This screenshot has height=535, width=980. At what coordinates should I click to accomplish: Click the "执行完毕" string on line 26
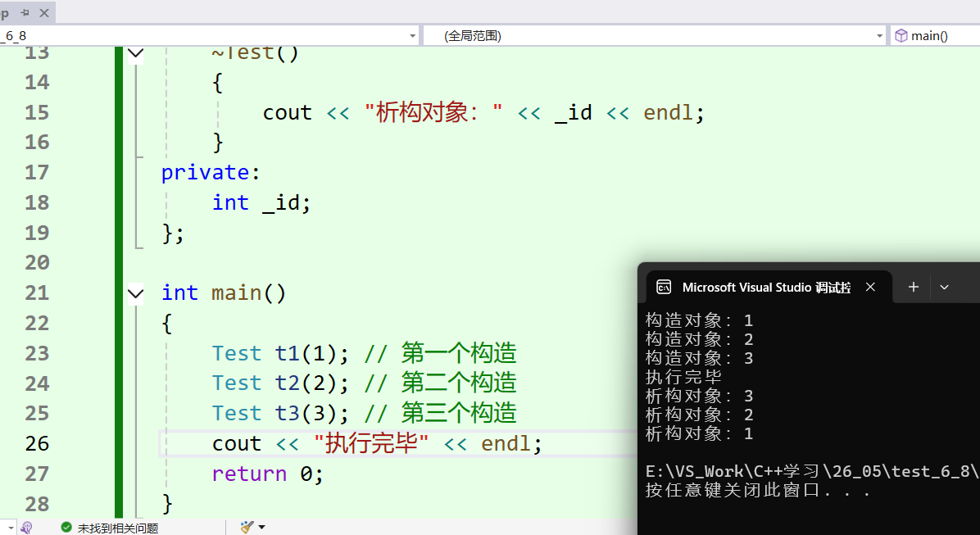[371, 443]
